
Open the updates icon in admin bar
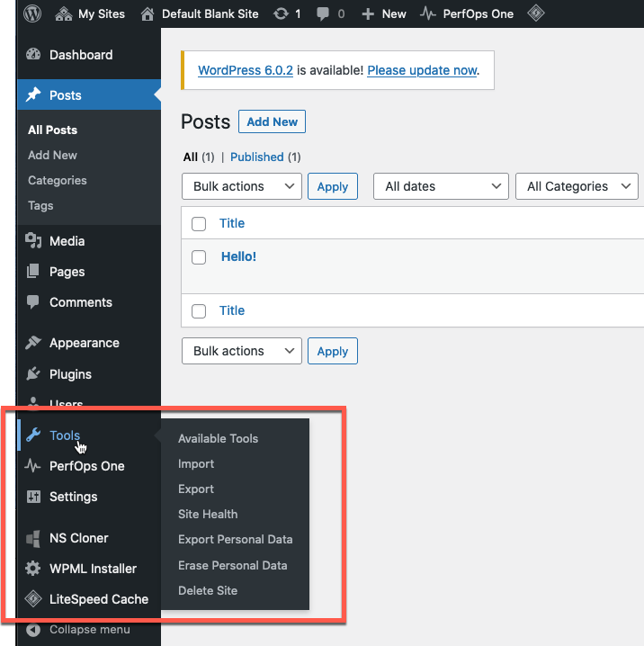[x=280, y=13]
